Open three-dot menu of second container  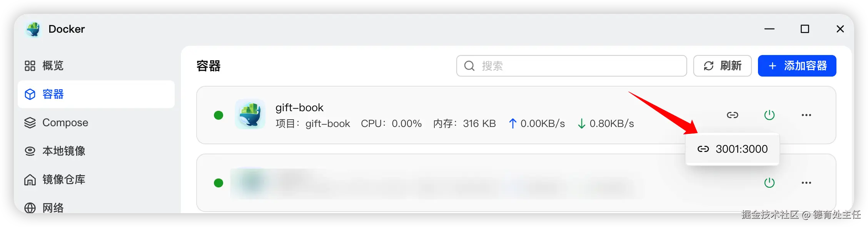[x=806, y=183]
